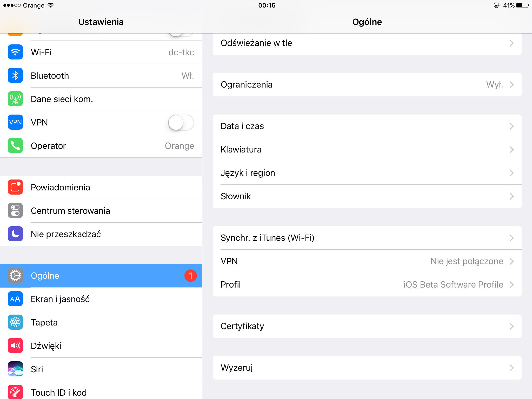Tap the Wi-Fi settings icon
Screen dimensions: 532x399
[15, 52]
